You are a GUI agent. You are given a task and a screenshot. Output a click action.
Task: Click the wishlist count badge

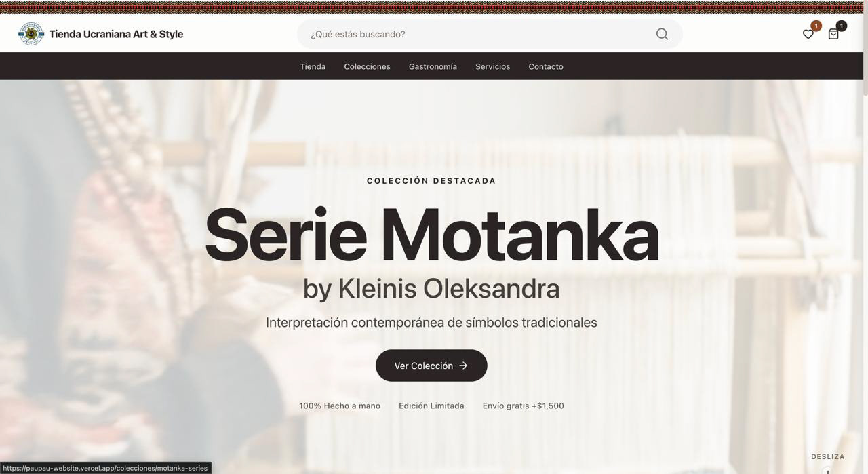tap(816, 26)
